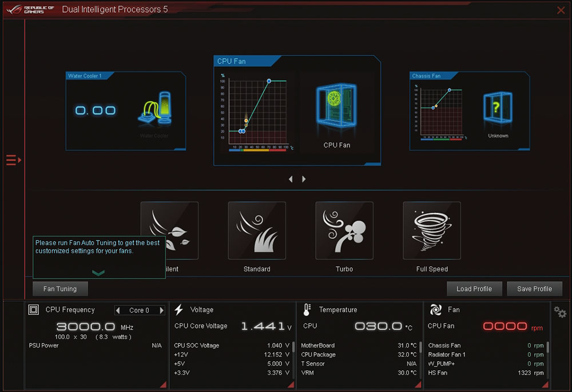Expand the Temperature panel corner triangle
The image size is (572, 392).
pyautogui.click(x=418, y=385)
